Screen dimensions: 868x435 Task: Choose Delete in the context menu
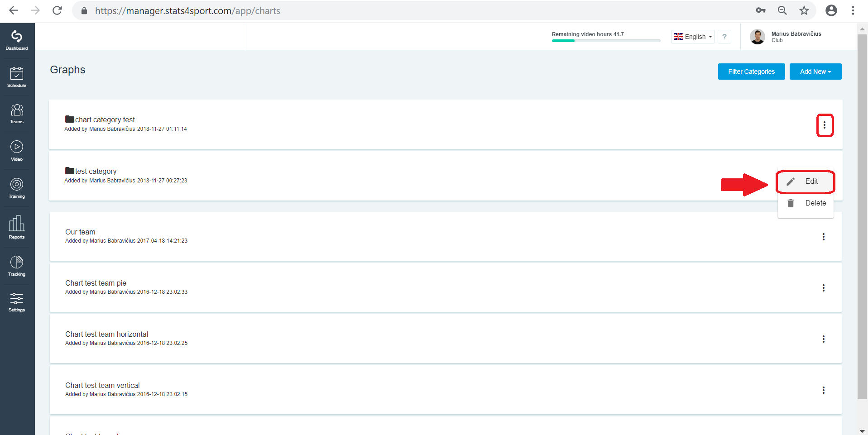pyautogui.click(x=806, y=203)
